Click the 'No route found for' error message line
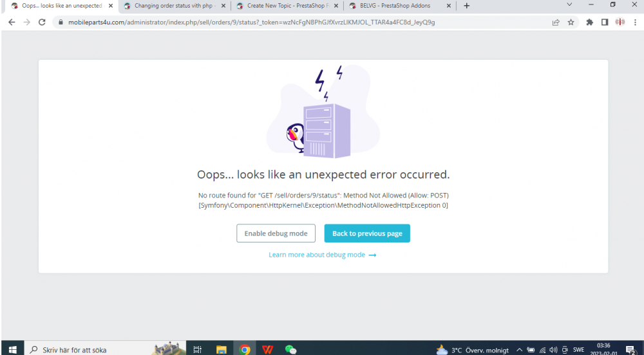This screenshot has width=644, height=355. [323, 196]
